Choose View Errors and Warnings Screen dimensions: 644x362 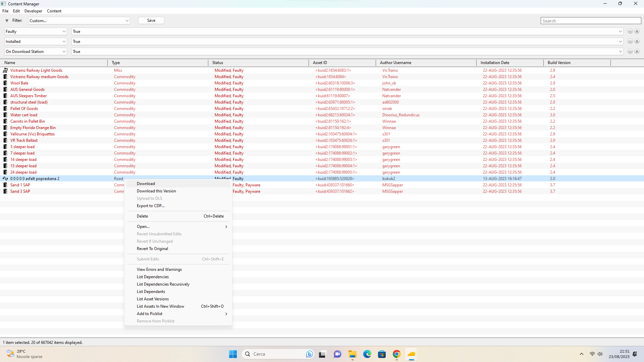[x=178, y=269]
